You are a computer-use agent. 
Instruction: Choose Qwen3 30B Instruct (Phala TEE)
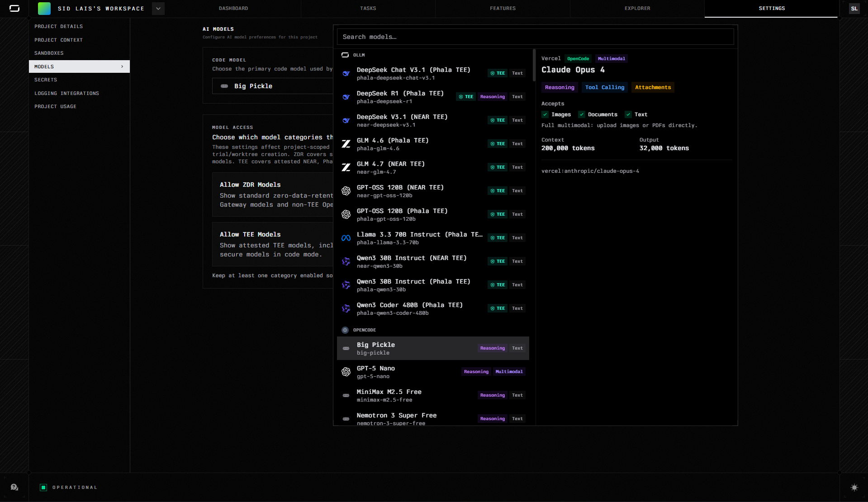click(433, 285)
